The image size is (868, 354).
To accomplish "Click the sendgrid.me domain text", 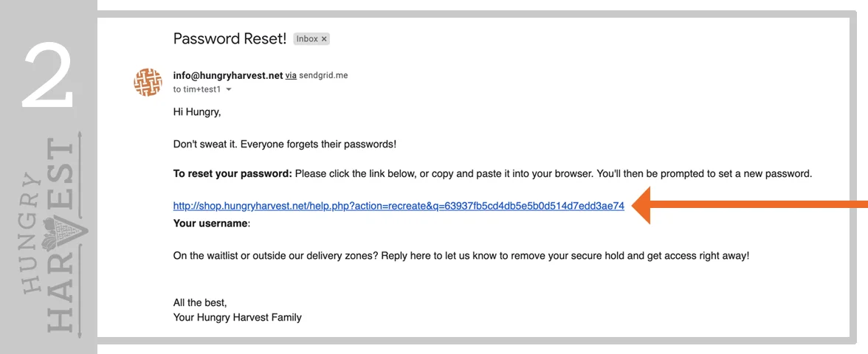I will click(323, 75).
